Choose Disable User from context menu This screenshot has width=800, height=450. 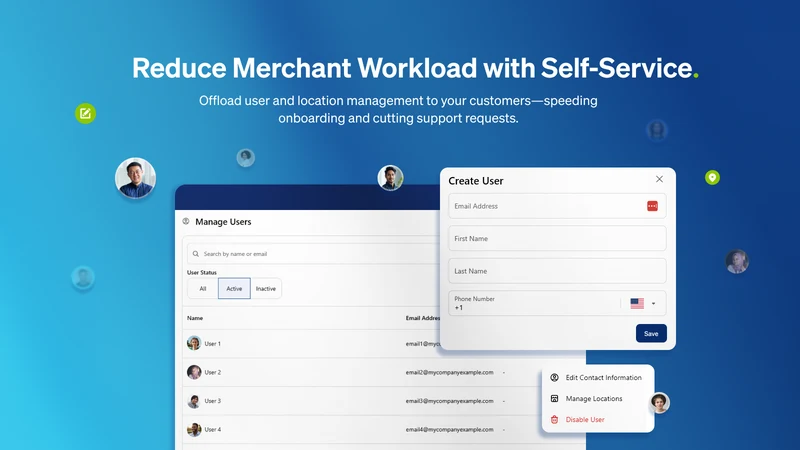[x=597, y=419]
